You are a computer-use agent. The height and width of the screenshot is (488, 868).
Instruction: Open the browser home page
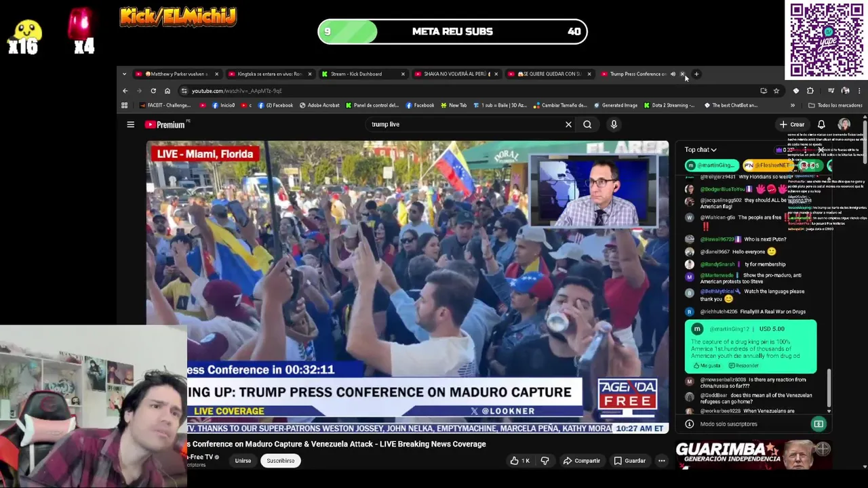pos(167,91)
